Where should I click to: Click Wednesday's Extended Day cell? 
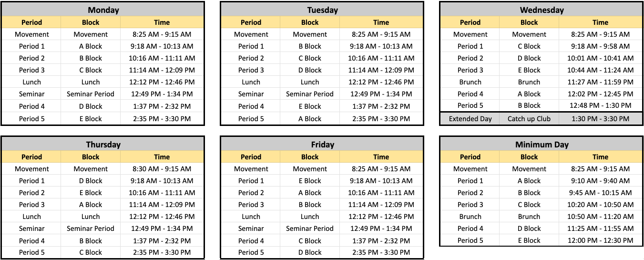click(x=470, y=119)
